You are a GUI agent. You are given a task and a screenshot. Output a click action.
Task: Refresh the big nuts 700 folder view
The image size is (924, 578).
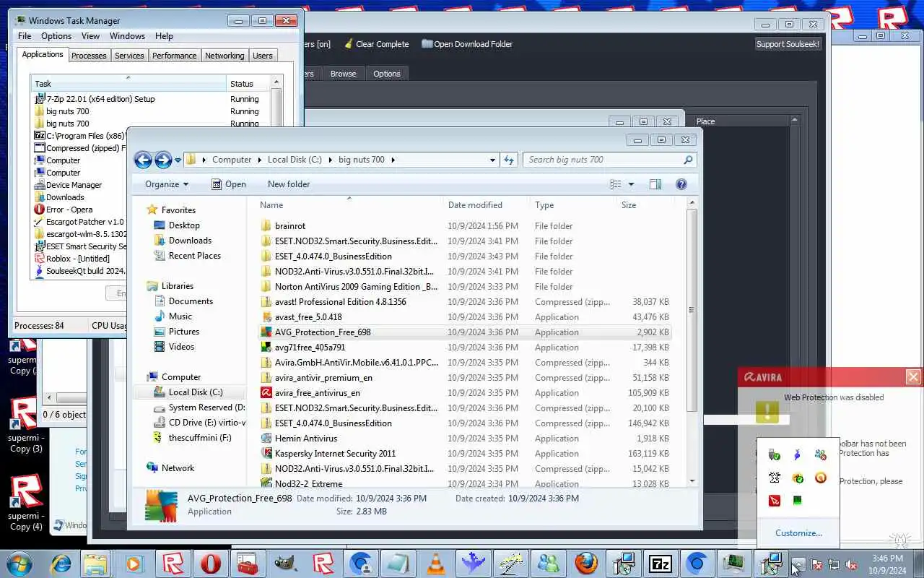[x=509, y=160]
